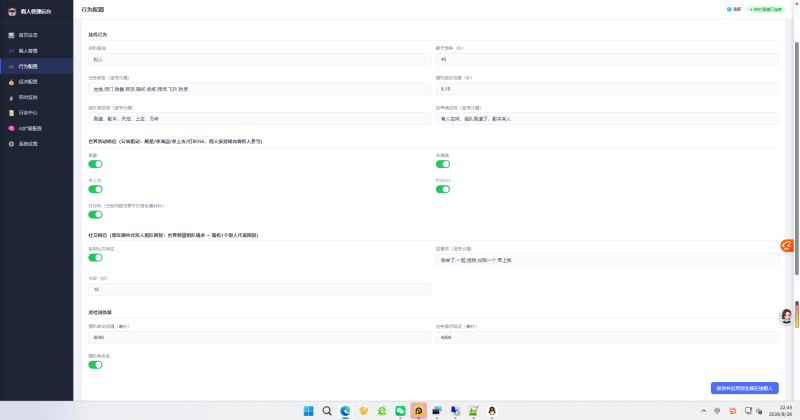Click the blue save-and-apply-to-all-online button

(744, 388)
